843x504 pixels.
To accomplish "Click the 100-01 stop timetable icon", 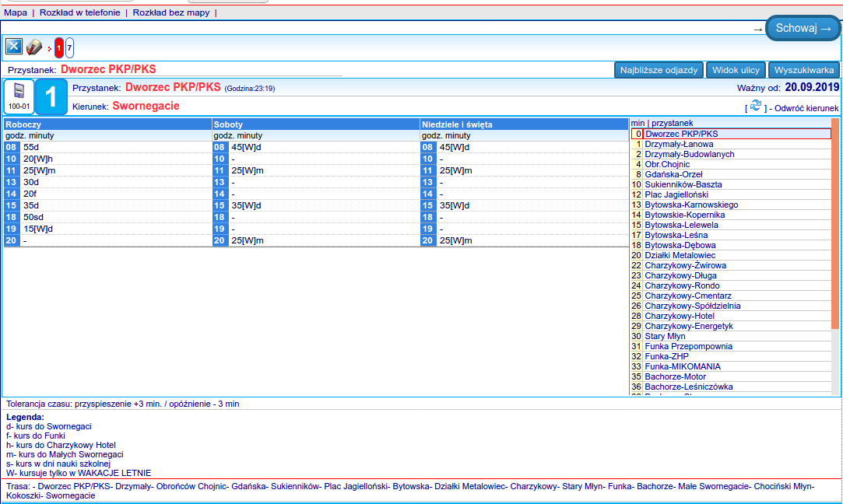I will click(19, 96).
